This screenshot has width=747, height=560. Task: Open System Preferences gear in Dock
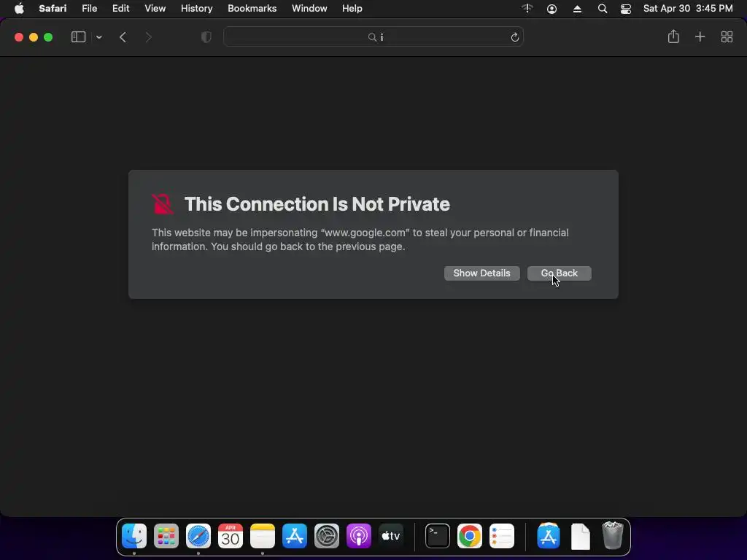point(326,536)
